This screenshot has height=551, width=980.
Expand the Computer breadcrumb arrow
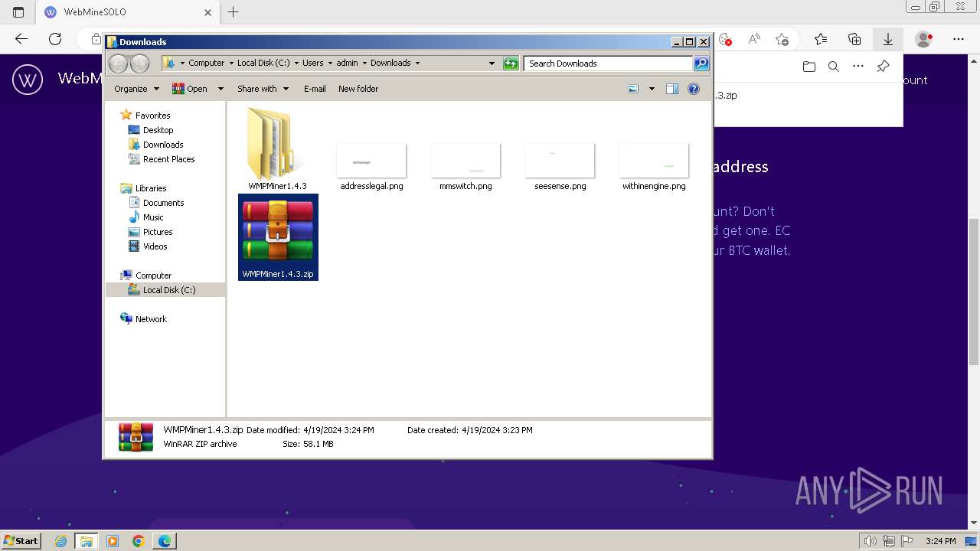230,64
